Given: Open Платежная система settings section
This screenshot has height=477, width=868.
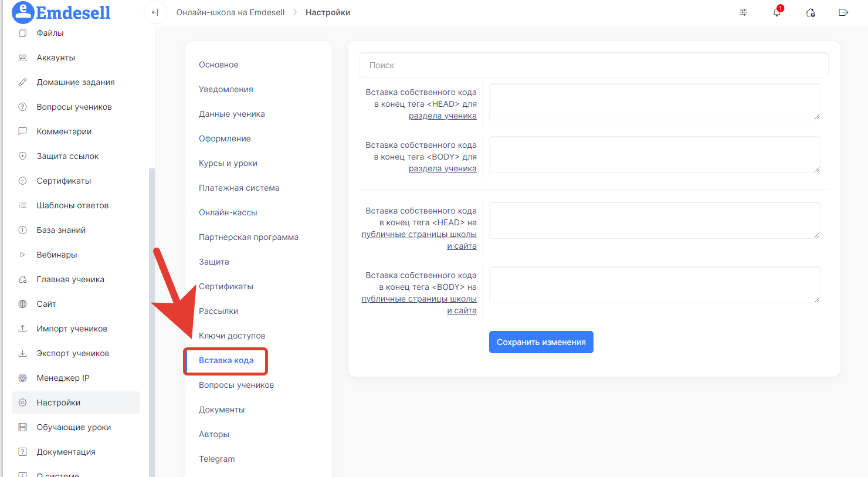Looking at the screenshot, I should coord(239,188).
